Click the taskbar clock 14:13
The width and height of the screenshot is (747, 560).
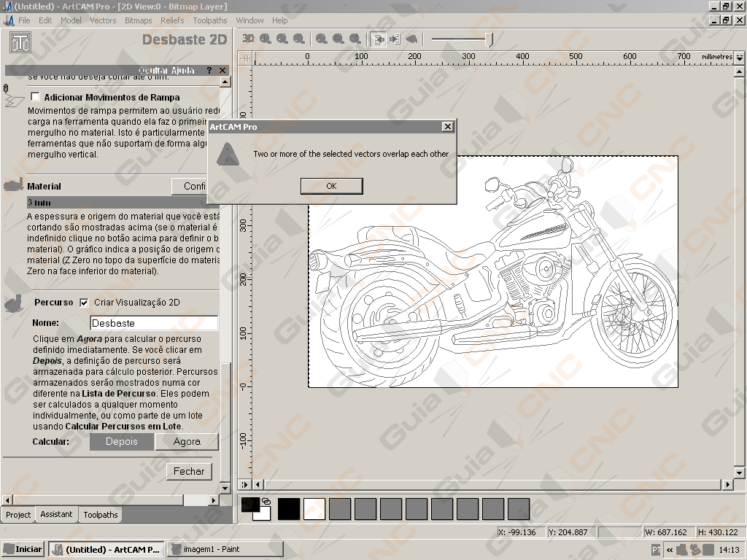point(729,550)
